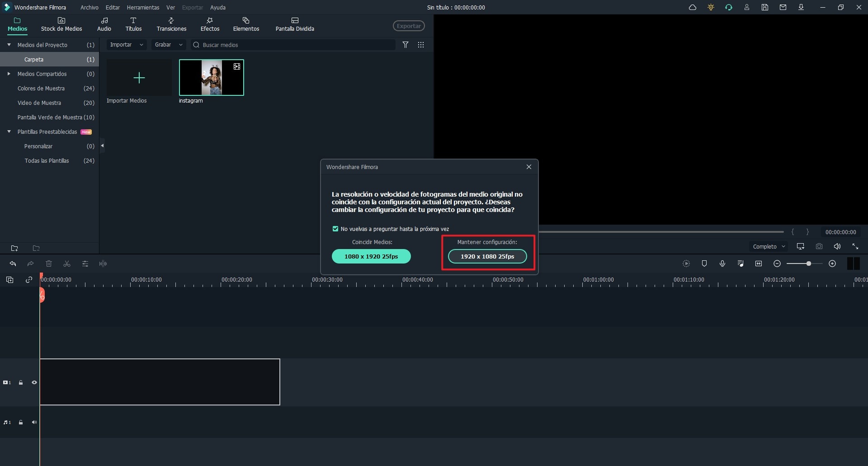Select the scissors split tool
The image size is (868, 466).
click(67, 264)
